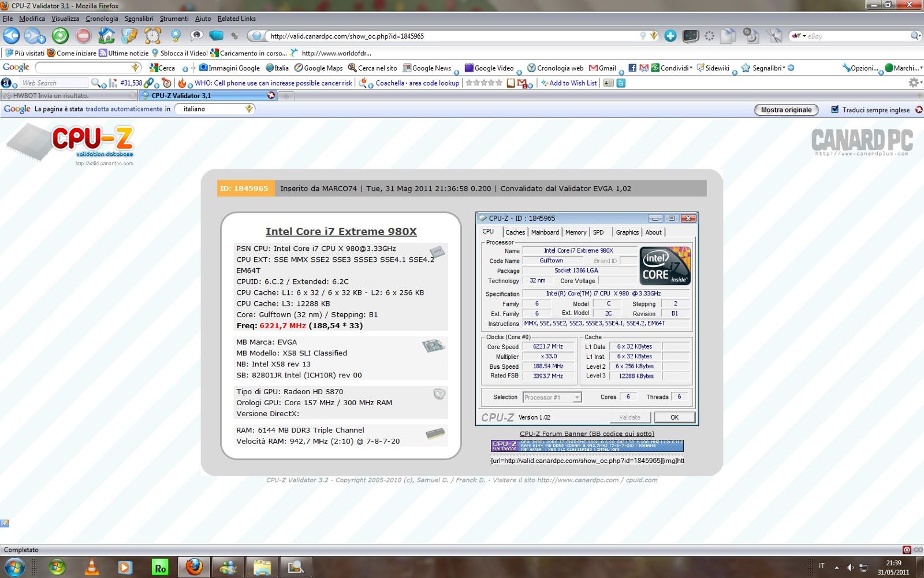Open the Segnalibri menu in menu bar

[139, 18]
